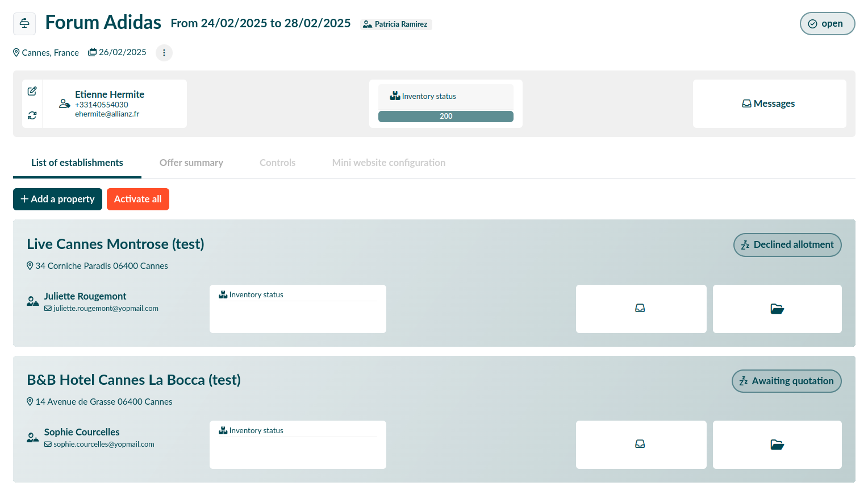868x486 pixels.
Task: Click the Activate all button
Action: [x=138, y=199]
